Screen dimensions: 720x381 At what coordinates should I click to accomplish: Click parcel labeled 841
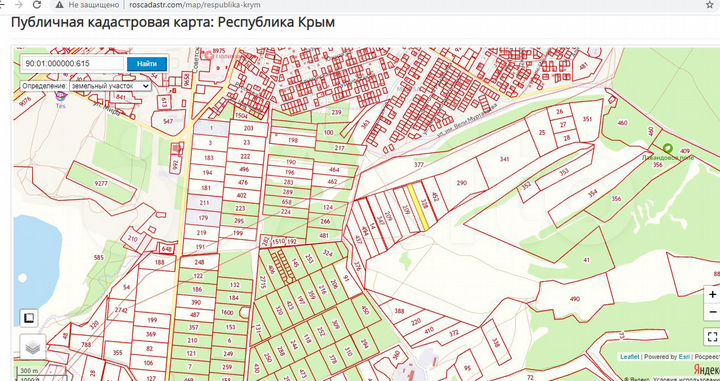pyautogui.click(x=121, y=97)
